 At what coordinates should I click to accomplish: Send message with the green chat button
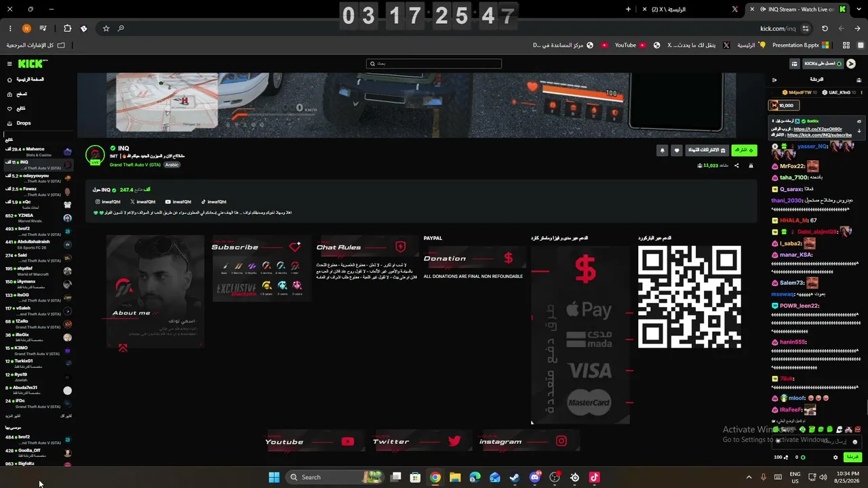click(x=852, y=457)
